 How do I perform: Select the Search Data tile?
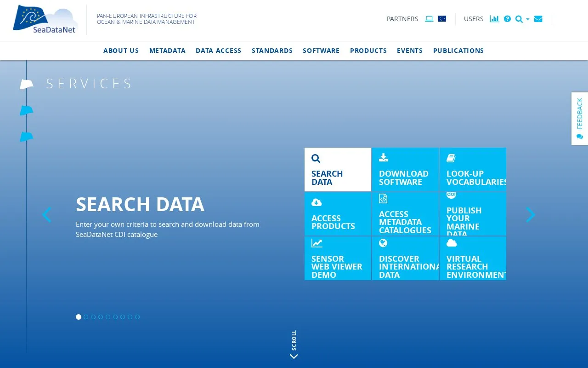point(338,169)
